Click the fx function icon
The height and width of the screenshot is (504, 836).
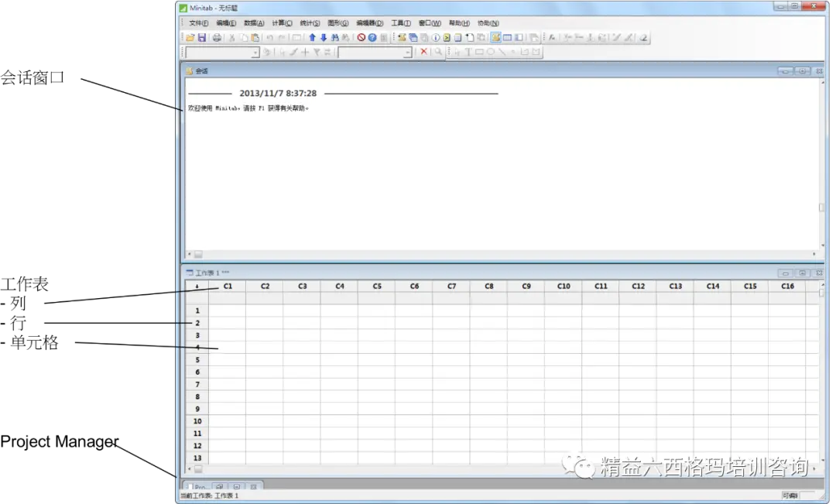[552, 37]
